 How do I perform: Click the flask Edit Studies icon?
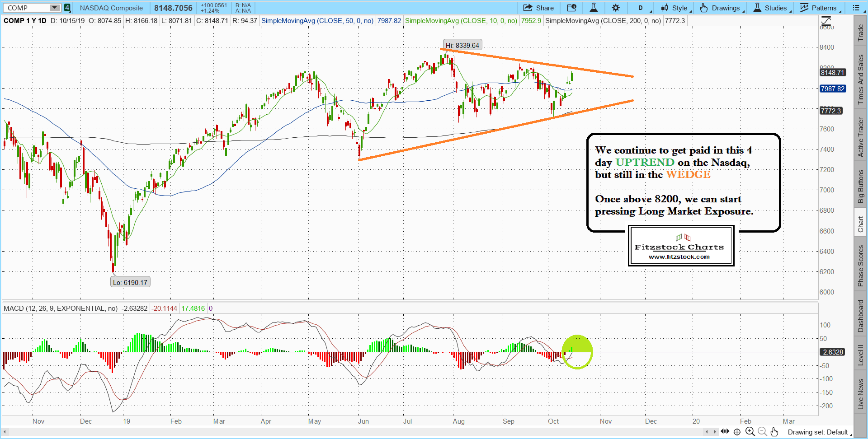[x=594, y=8]
